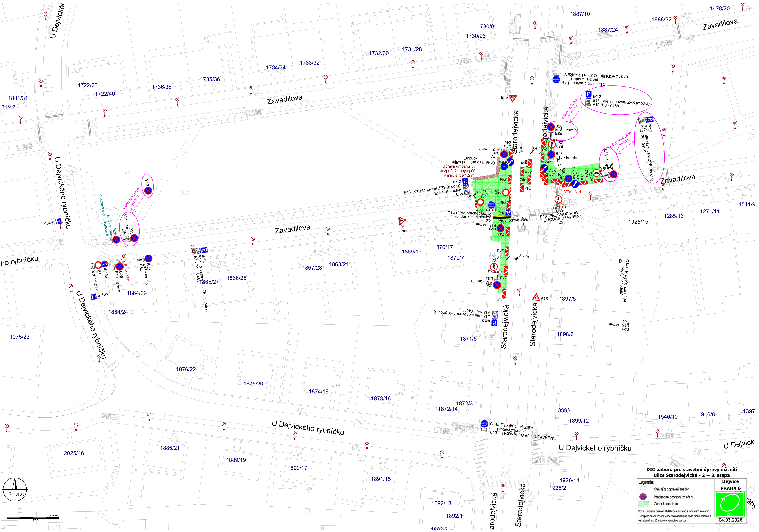This screenshot has width=759, height=532.
Task: Click the A15 roadworks sign beside parcel 1897/8
Action: pos(536,298)
